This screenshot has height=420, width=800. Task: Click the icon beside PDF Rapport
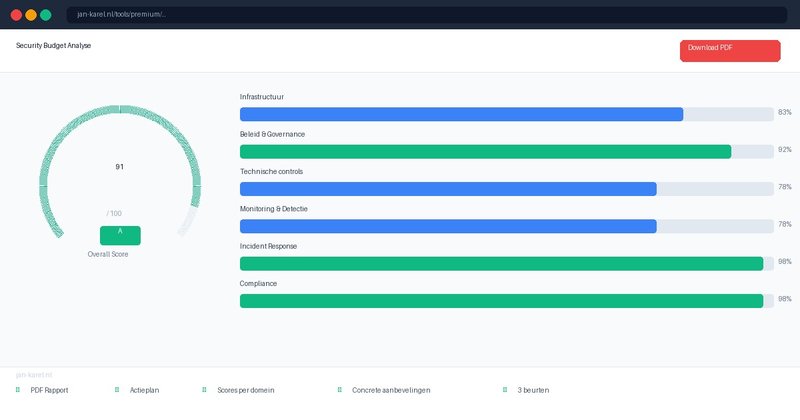click(18, 390)
